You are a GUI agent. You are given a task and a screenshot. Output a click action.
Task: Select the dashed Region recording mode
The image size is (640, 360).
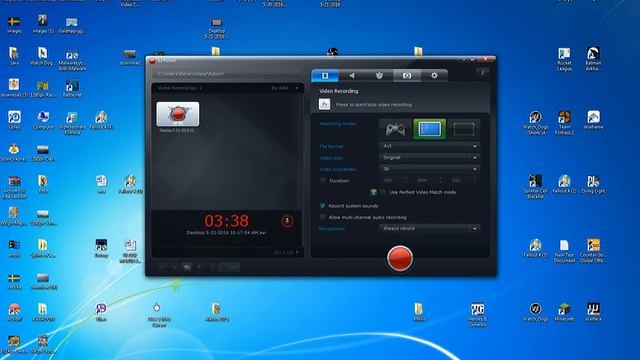click(464, 129)
